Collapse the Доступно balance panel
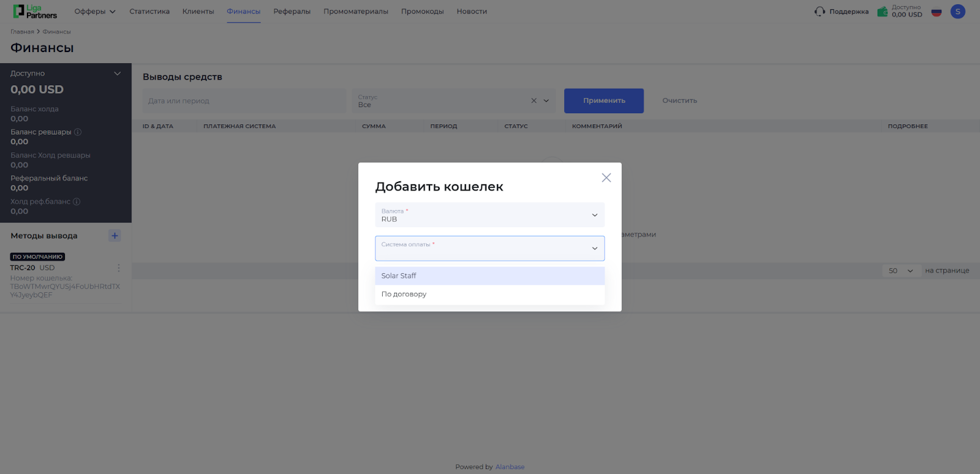 (x=117, y=73)
